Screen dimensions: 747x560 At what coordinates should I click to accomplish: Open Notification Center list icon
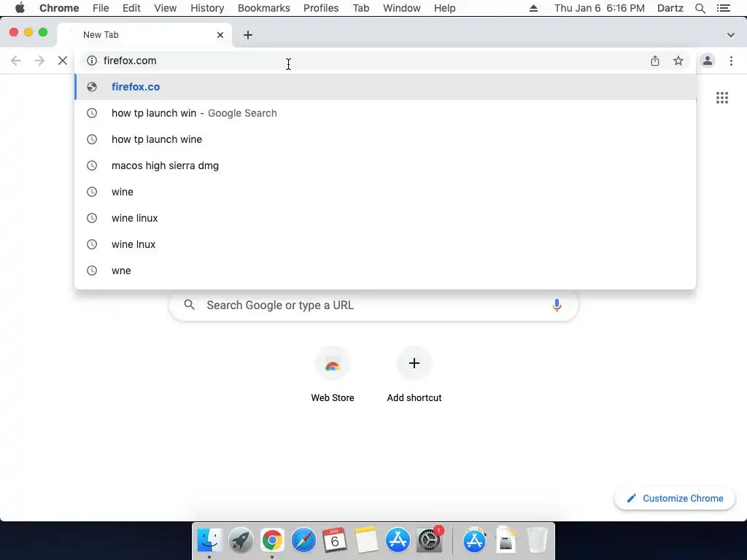coord(723,8)
